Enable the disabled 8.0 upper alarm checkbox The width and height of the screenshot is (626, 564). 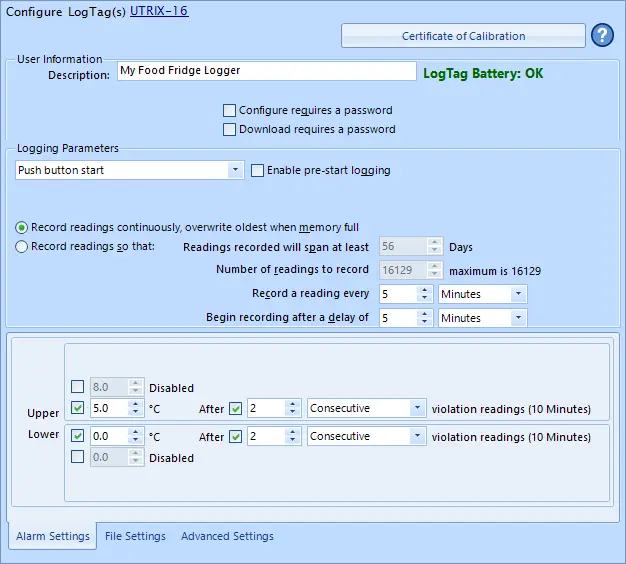(x=78, y=388)
